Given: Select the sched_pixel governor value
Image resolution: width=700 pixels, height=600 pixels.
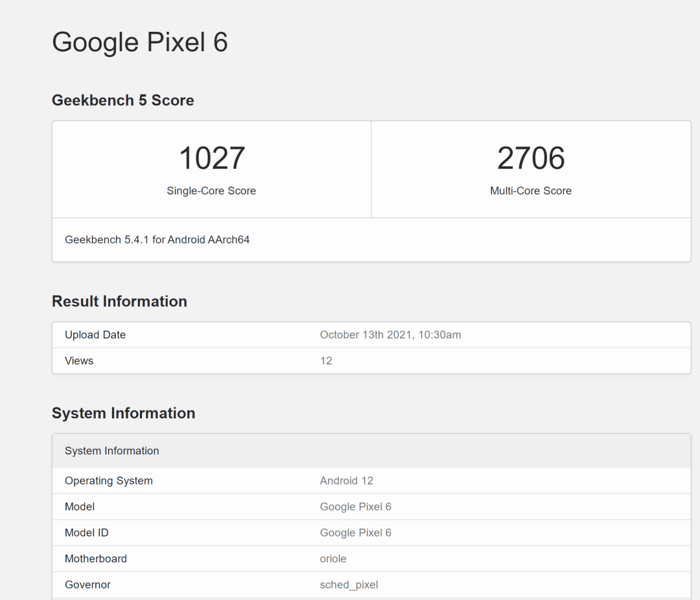Looking at the screenshot, I should pyautogui.click(x=349, y=585).
